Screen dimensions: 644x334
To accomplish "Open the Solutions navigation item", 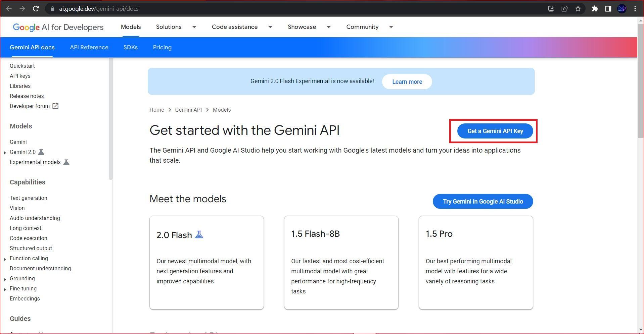I will [169, 27].
